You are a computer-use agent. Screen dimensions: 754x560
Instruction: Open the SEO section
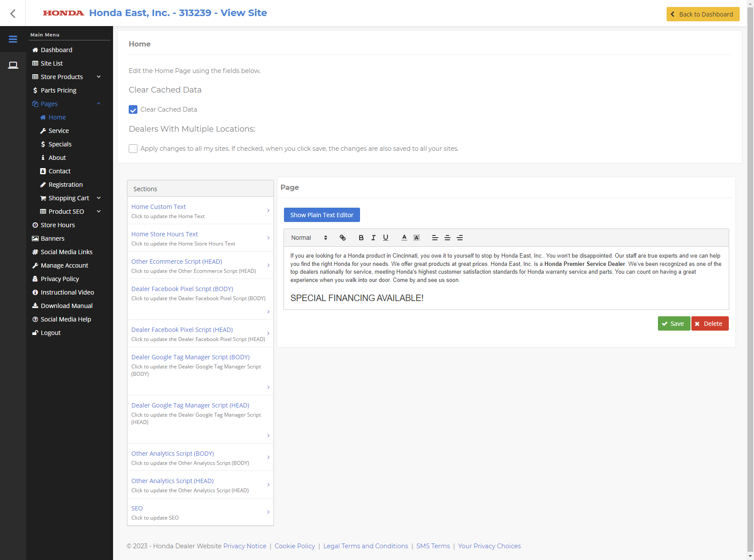coord(200,512)
